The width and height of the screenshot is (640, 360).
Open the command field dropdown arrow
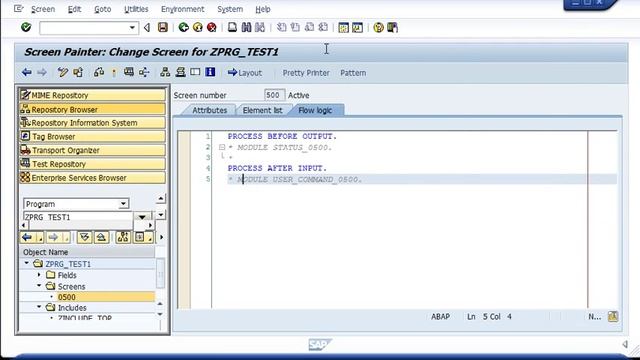coord(132,28)
